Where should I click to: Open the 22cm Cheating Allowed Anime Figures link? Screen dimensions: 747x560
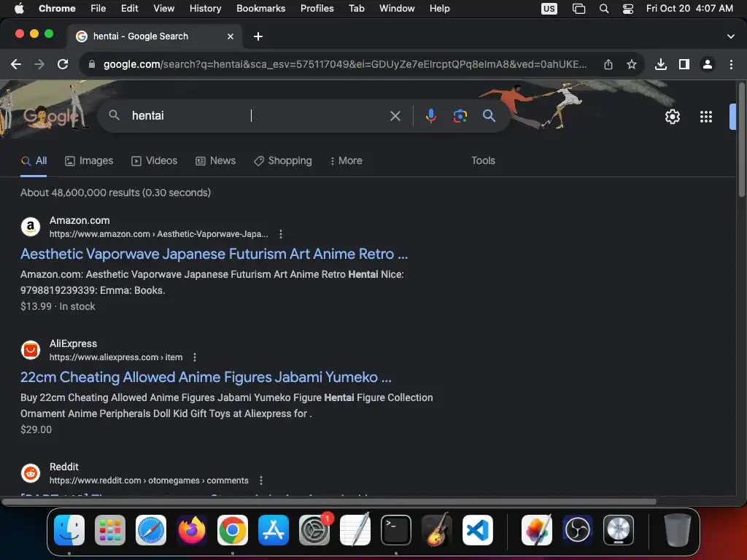206,377
